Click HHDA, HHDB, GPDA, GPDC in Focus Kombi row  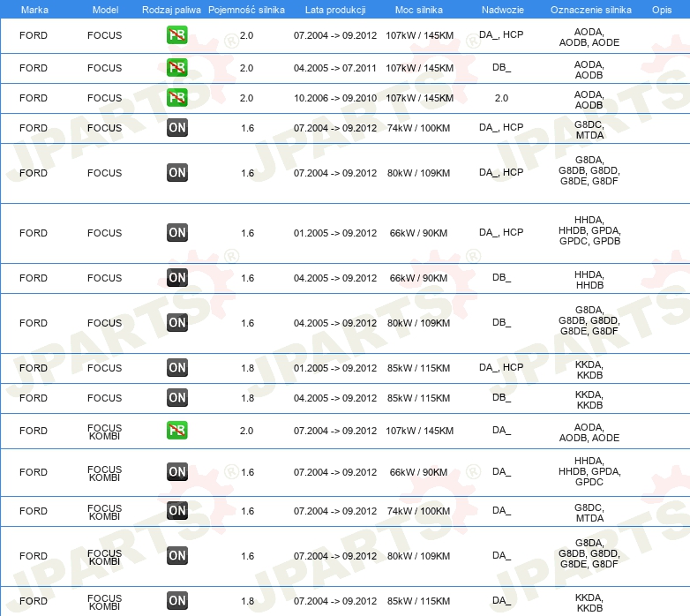(589, 471)
